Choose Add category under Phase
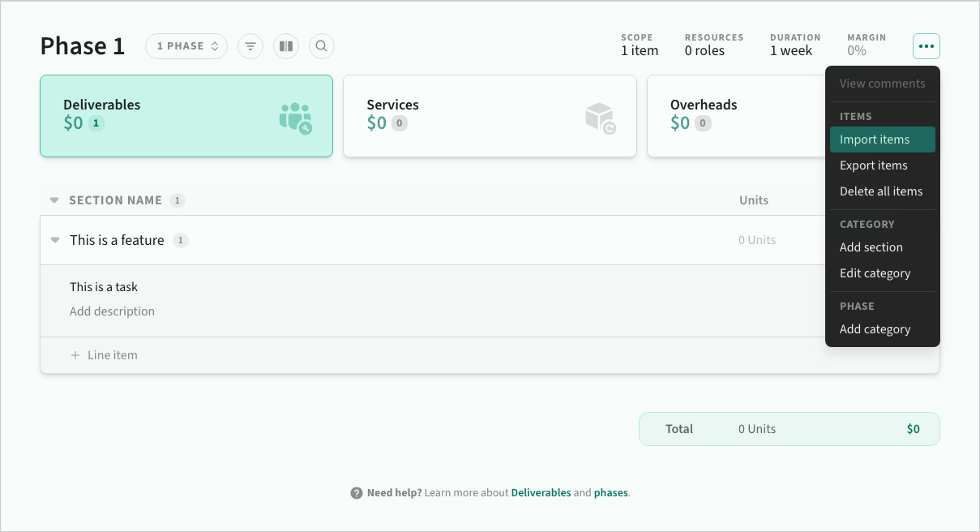Screen dimensions: 980x532 (875, 329)
